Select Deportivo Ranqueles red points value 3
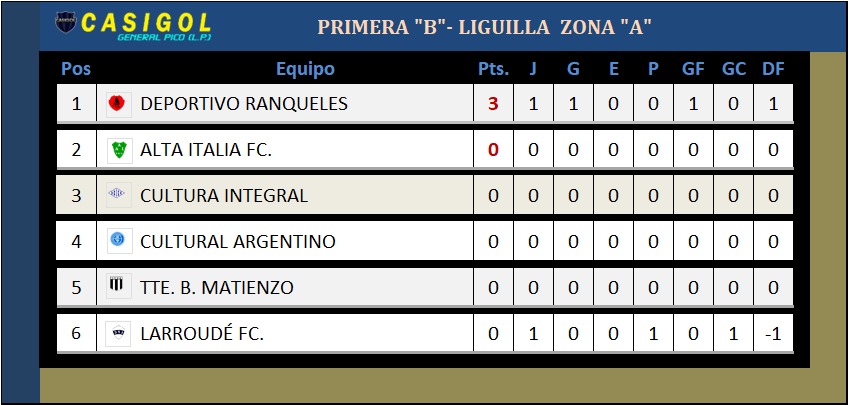The width and height of the screenshot is (848, 405). click(493, 104)
